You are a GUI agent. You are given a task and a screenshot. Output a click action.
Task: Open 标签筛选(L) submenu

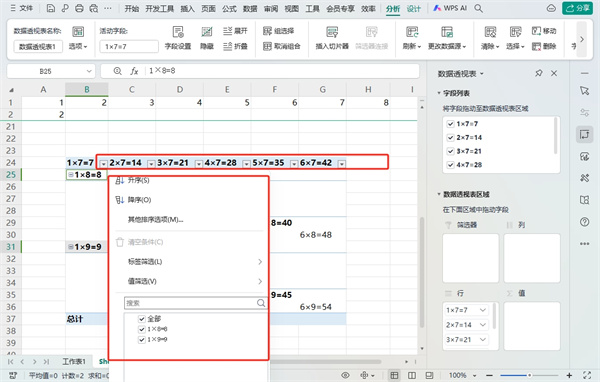point(189,262)
